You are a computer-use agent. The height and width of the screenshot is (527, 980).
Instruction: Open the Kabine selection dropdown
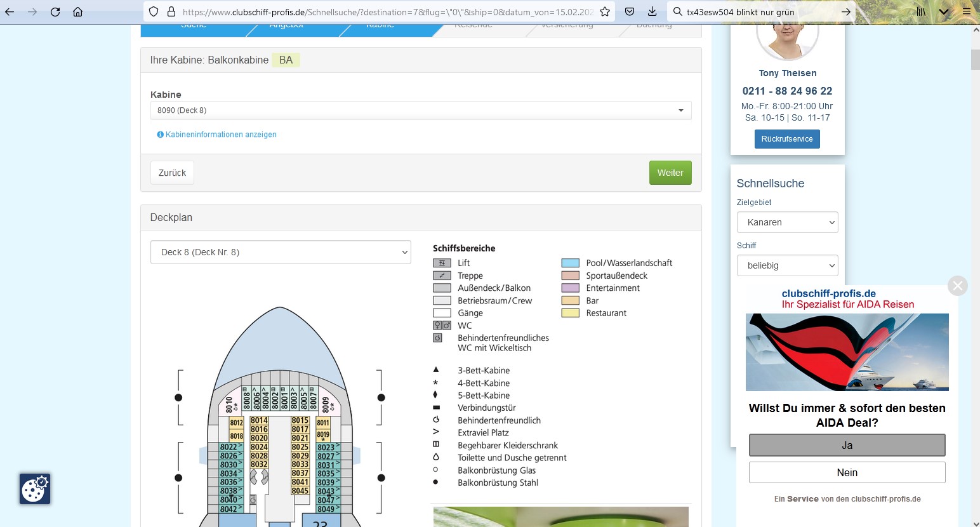pos(420,110)
